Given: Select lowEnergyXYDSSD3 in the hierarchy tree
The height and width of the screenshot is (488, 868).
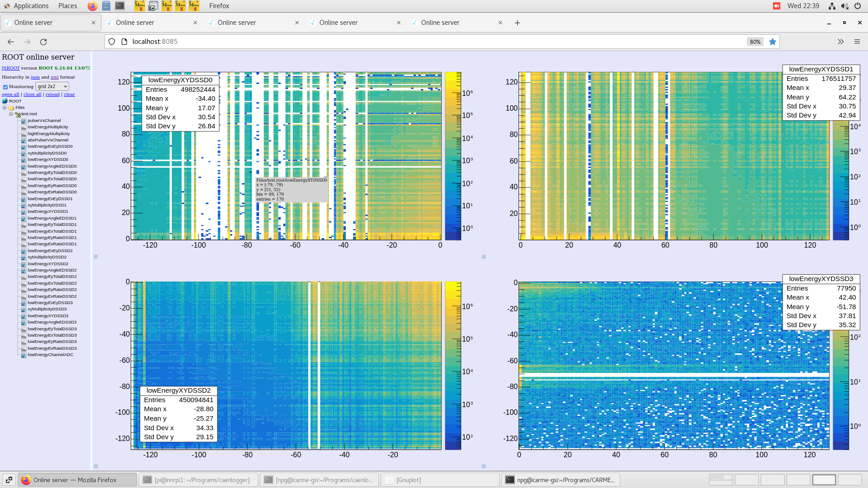Looking at the screenshot, I should point(47,316).
